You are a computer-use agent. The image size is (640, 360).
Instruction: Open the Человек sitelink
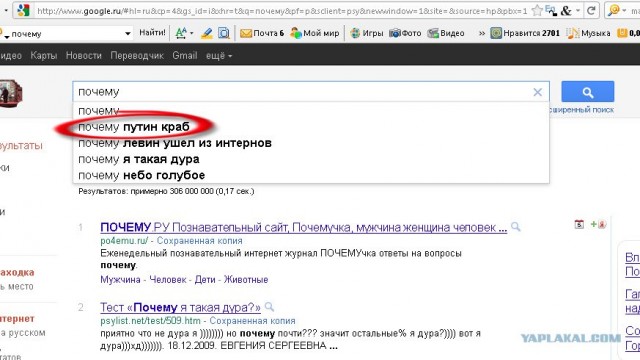point(168,280)
